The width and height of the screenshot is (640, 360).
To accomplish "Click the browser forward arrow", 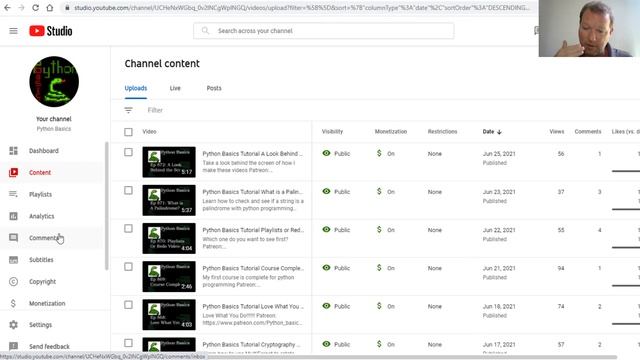I will pos(21,8).
